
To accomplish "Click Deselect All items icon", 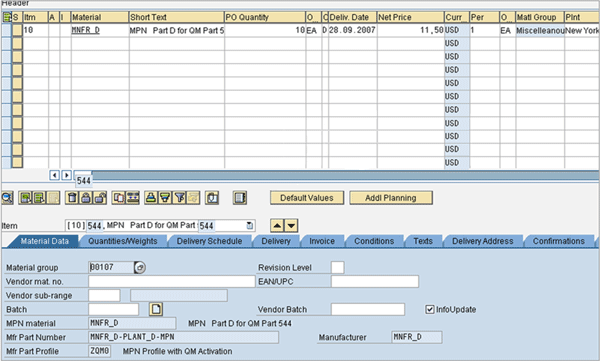I will click(39, 198).
